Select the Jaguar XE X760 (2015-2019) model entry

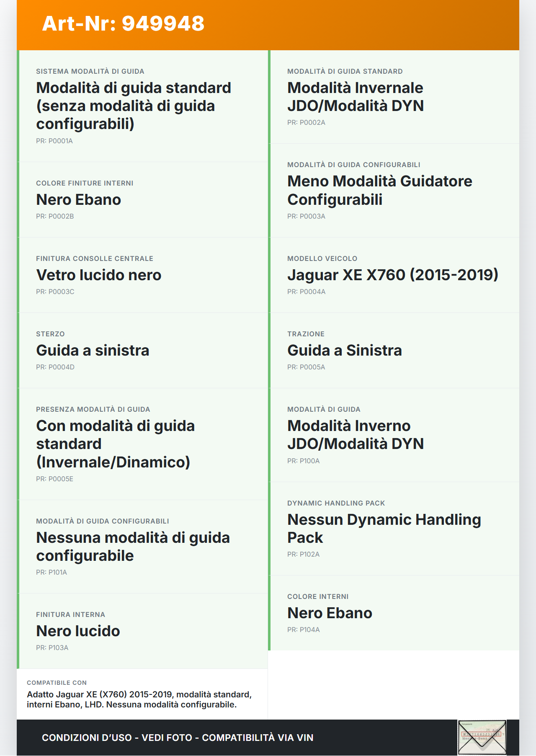click(392, 275)
